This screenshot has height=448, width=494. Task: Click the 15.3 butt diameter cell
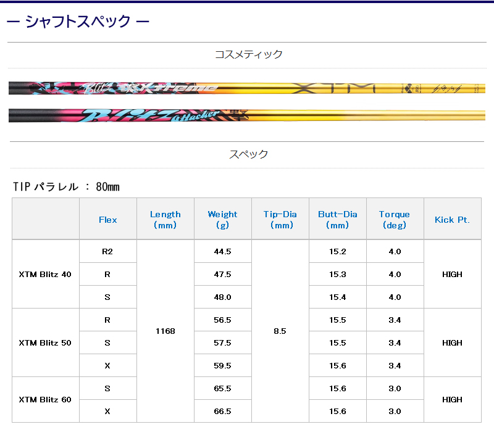click(x=337, y=274)
